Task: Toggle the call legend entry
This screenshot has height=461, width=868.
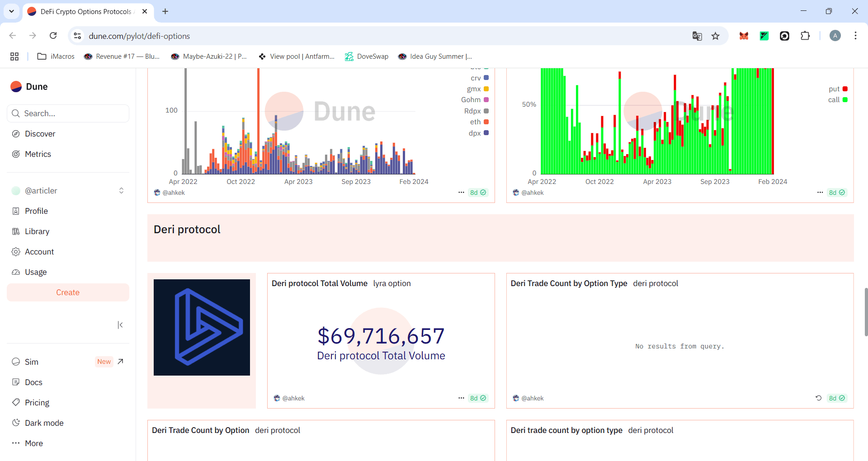Action: pyautogui.click(x=838, y=100)
